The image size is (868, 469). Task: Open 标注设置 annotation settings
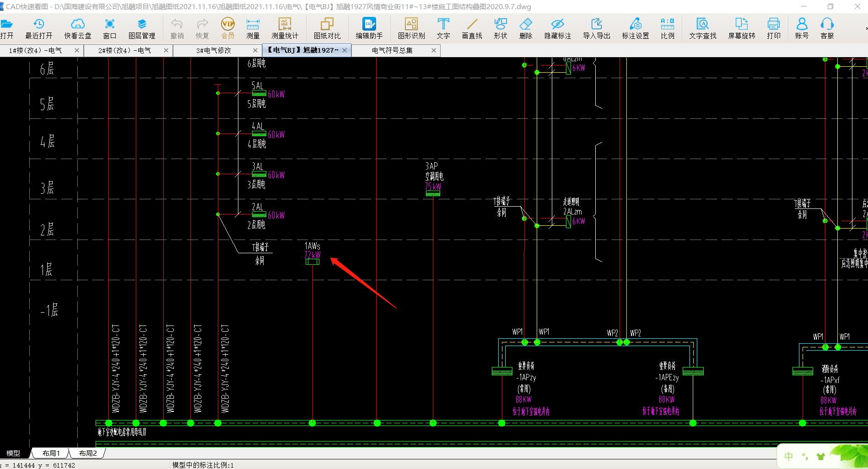click(636, 29)
